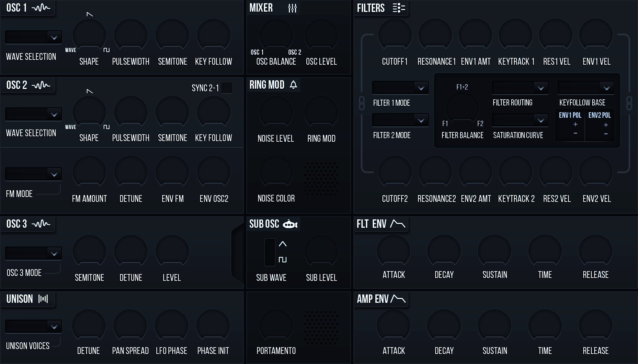Click the Sub Wave selector switch
The width and height of the screenshot is (638, 364).
(270, 252)
